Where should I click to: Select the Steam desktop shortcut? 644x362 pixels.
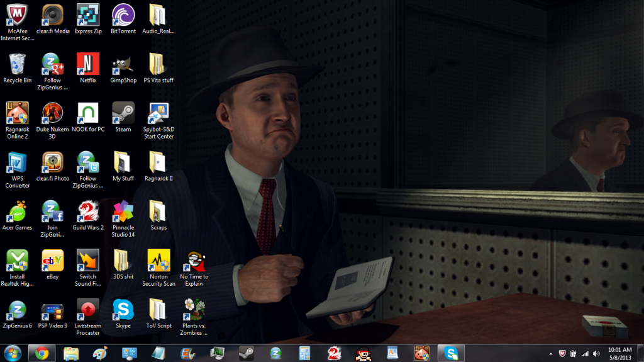(x=123, y=117)
